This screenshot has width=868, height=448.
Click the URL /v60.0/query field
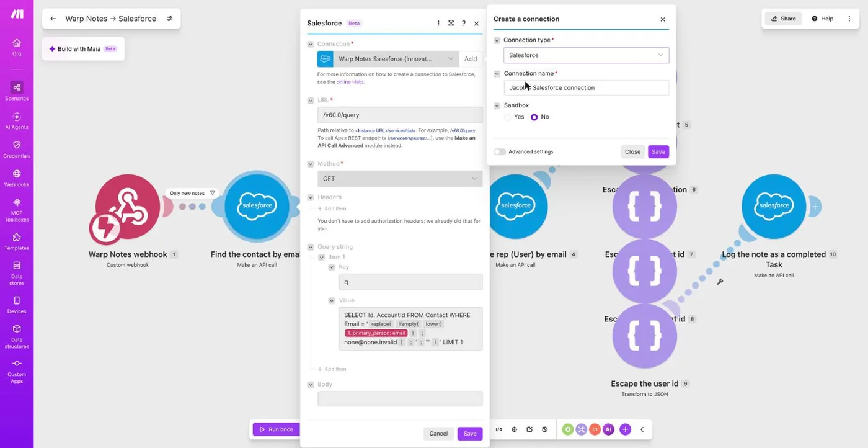[x=400, y=115]
